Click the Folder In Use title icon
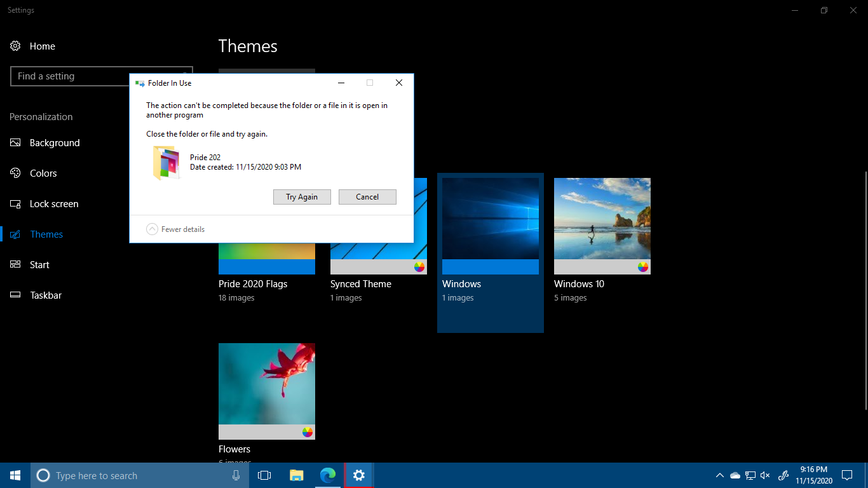Viewport: 868px width, 488px height. 140,83
